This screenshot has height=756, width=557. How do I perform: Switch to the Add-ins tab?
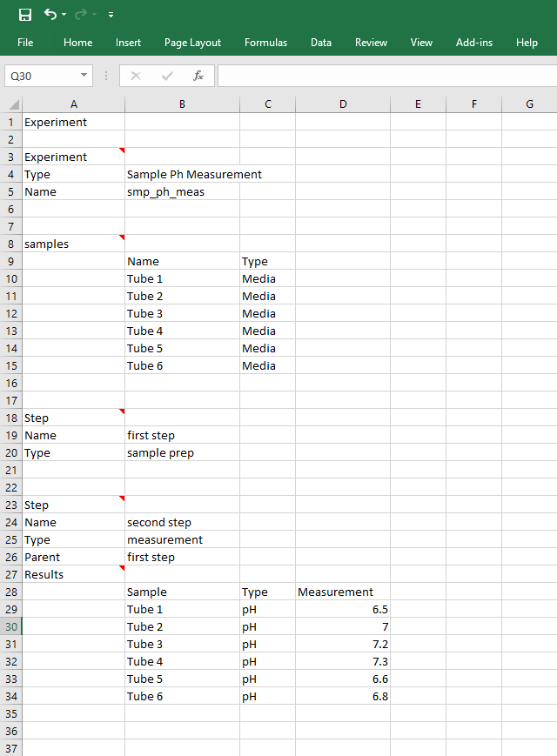[x=473, y=43]
